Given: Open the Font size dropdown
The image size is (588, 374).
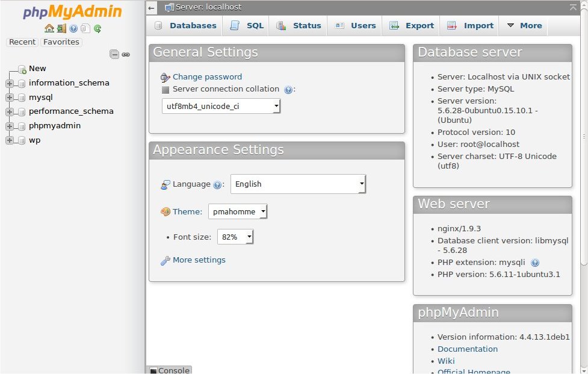Looking at the screenshot, I should [235, 237].
